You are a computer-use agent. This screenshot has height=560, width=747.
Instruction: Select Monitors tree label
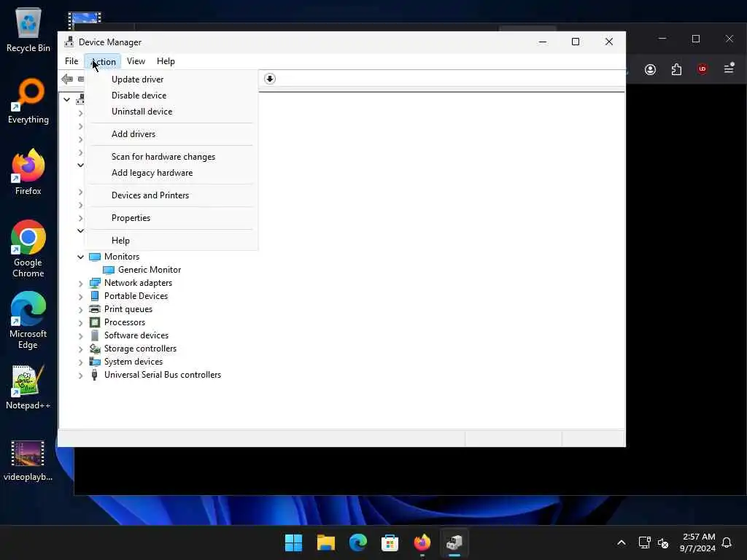coord(122,256)
